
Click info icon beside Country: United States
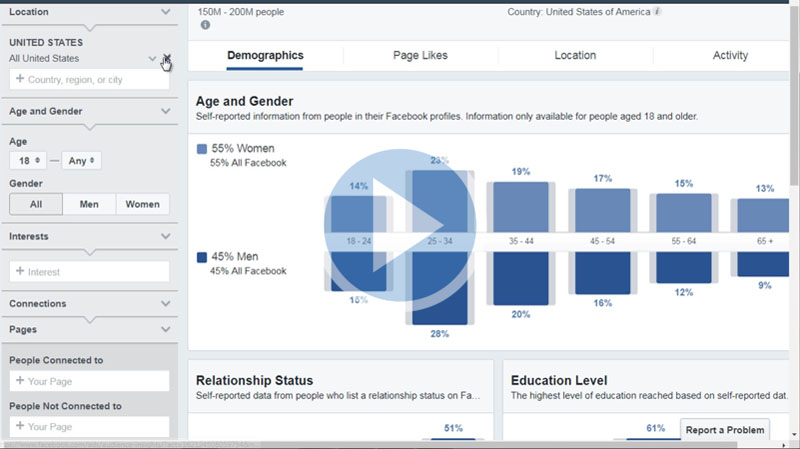[657, 12]
